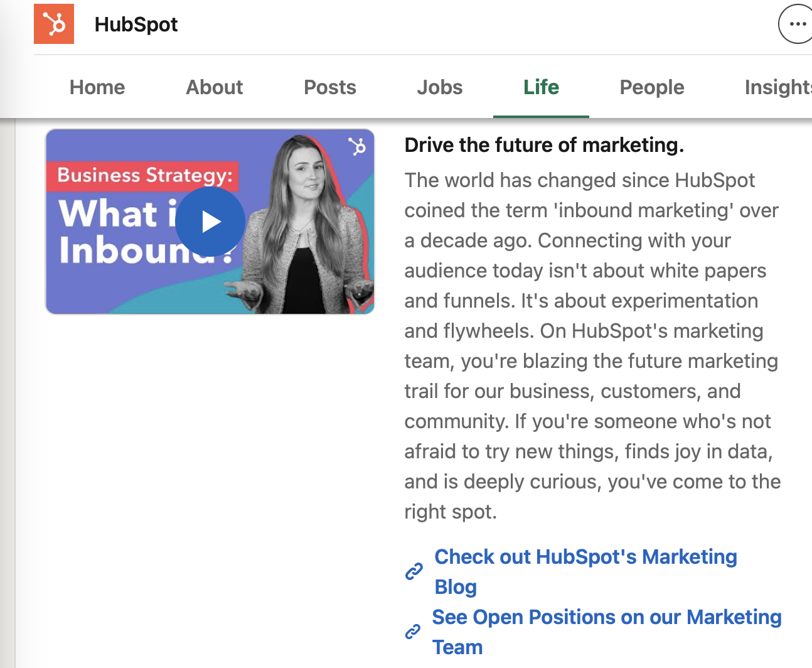This screenshot has width=812, height=668.
Task: Play the What is Inbound video
Action: pos(210,222)
